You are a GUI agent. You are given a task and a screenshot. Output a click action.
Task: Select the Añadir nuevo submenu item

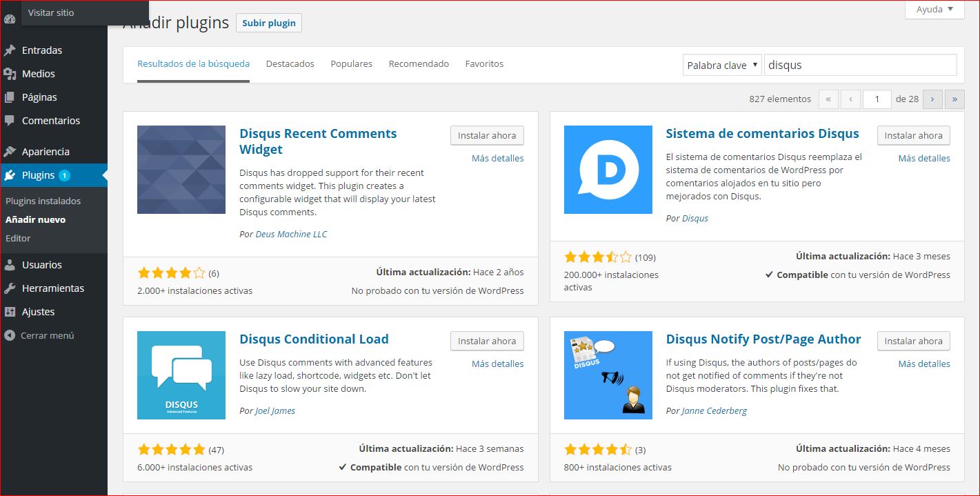click(35, 219)
